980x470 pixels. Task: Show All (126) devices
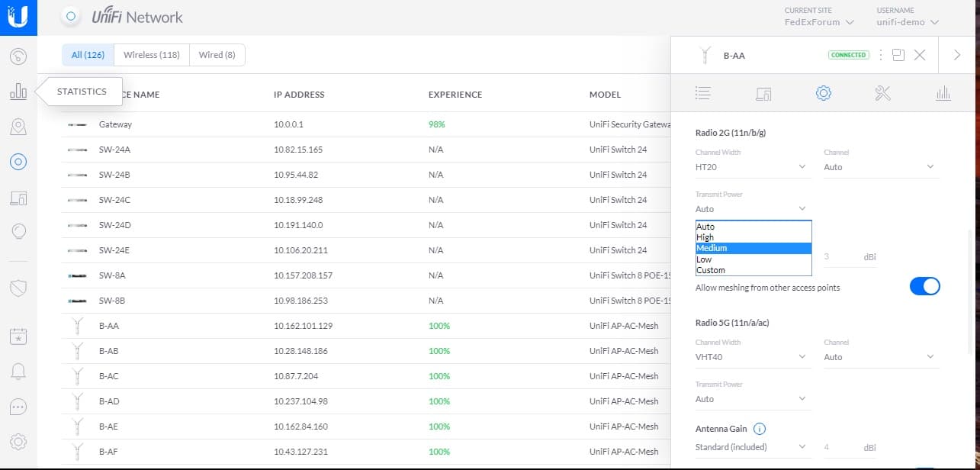pos(88,55)
